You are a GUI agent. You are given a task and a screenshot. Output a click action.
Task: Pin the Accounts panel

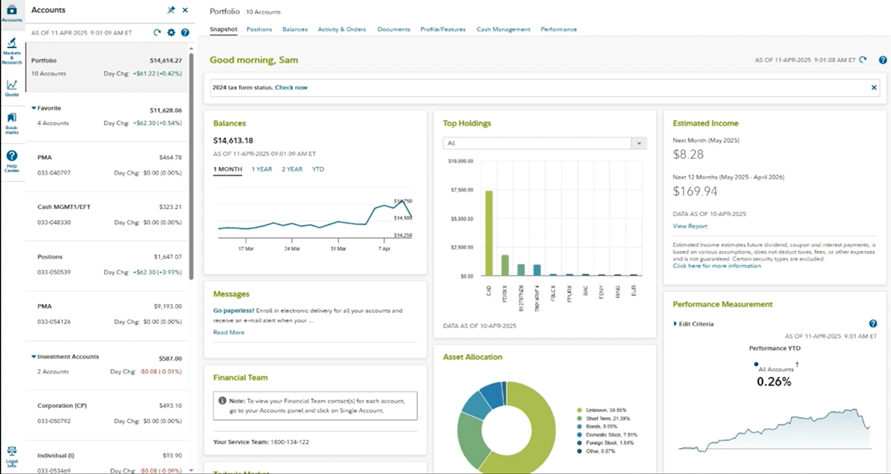171,10
